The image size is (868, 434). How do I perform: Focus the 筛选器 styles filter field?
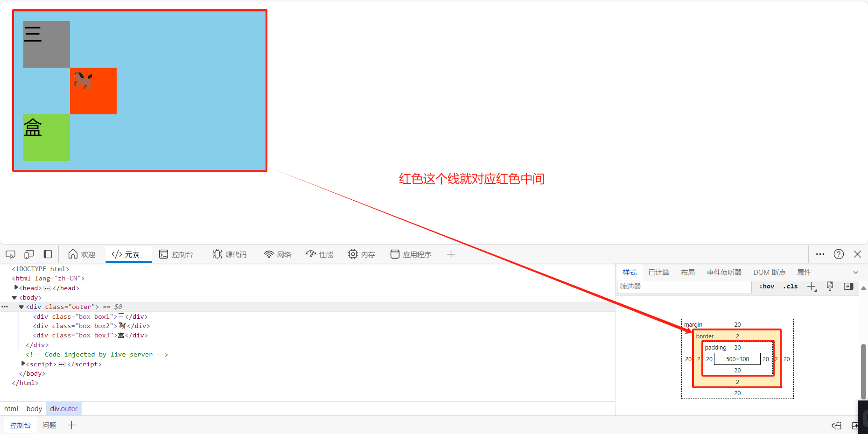pos(684,287)
